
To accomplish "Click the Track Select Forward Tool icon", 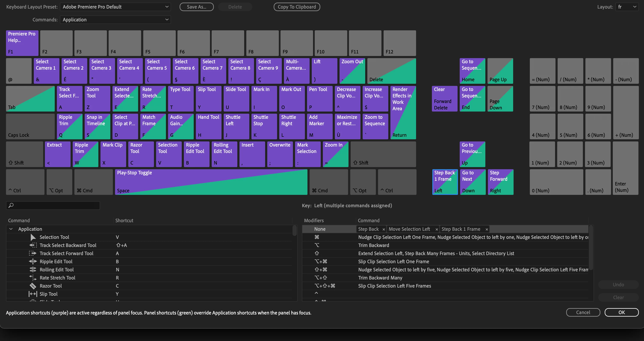I will click(33, 253).
